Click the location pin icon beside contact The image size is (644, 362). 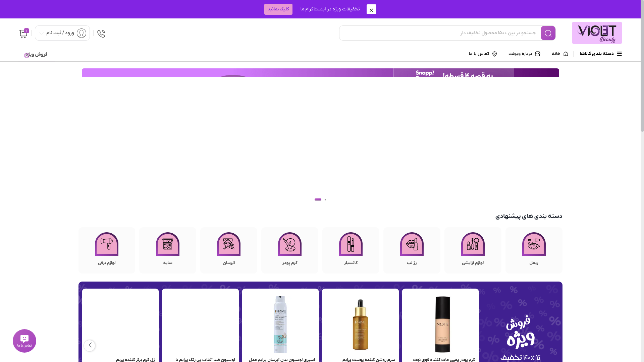(494, 54)
